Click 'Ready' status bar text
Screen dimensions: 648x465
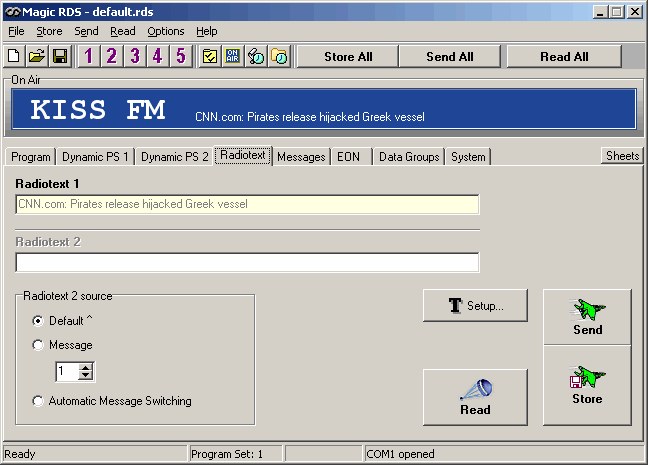coord(20,454)
